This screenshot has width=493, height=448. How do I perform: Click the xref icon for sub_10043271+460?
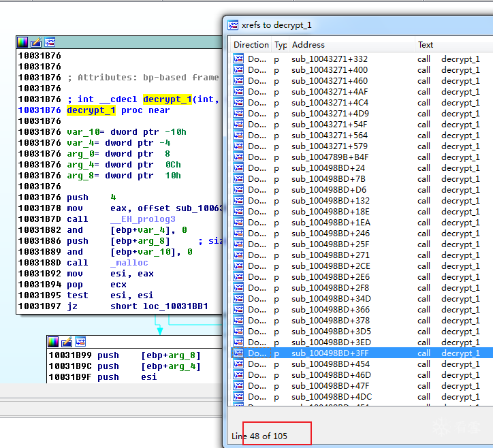coord(238,81)
